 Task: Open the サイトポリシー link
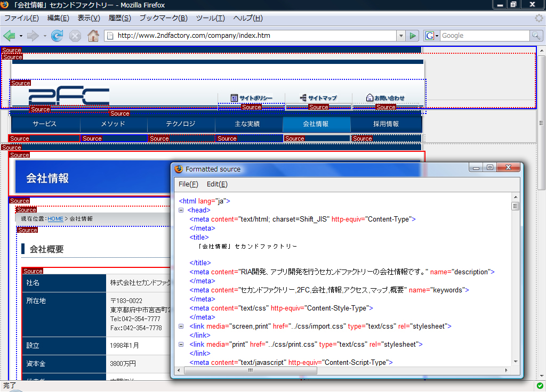(252, 98)
